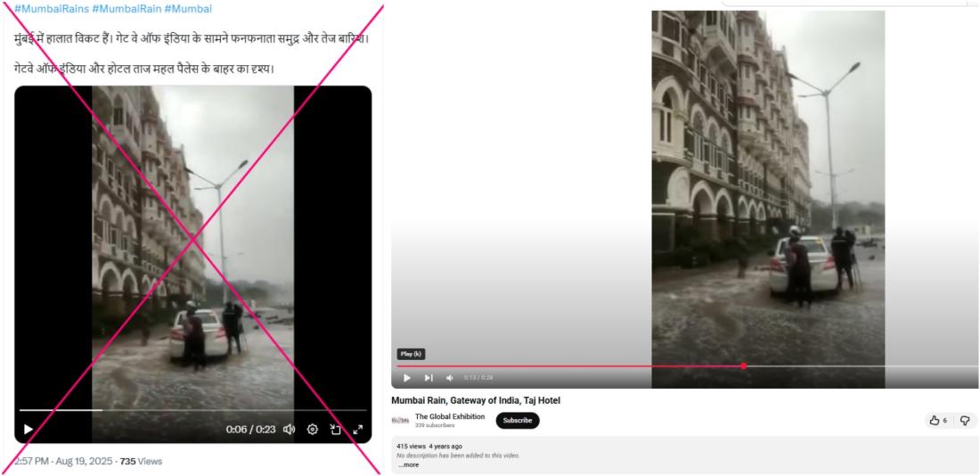The width and height of the screenshot is (980, 476).
Task: Click the YouTube video frame with the white car
Action: point(768,199)
